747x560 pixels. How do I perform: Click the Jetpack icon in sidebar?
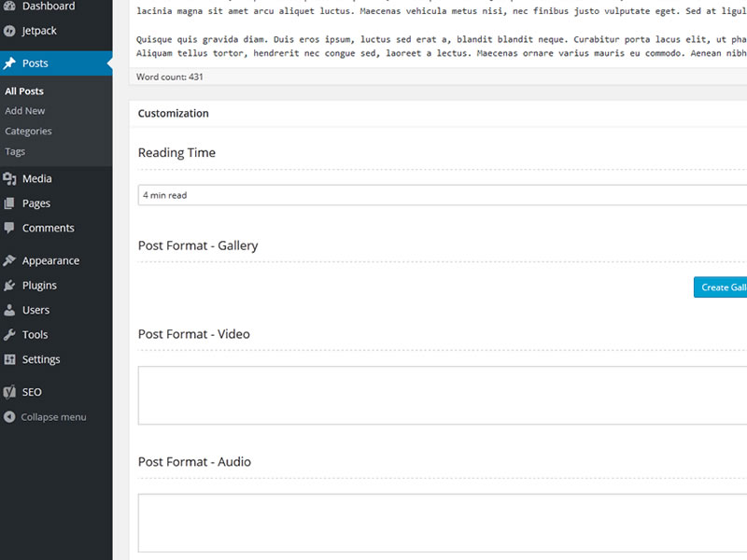point(9,31)
